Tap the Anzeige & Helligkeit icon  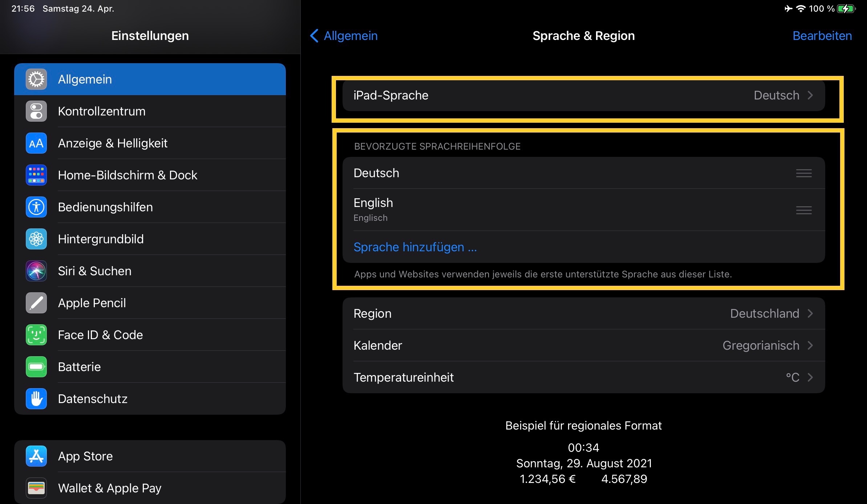pyautogui.click(x=36, y=143)
